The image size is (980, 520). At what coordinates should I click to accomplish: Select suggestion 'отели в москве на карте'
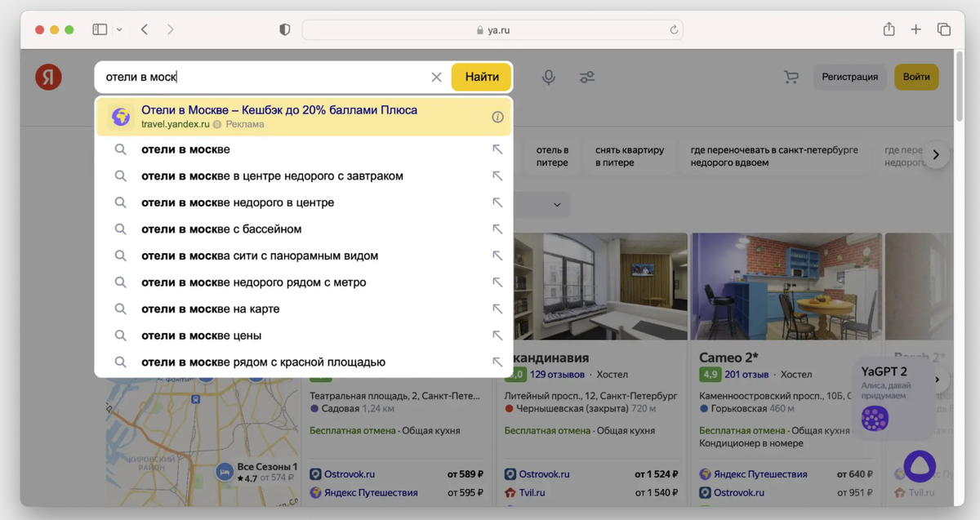click(x=211, y=309)
